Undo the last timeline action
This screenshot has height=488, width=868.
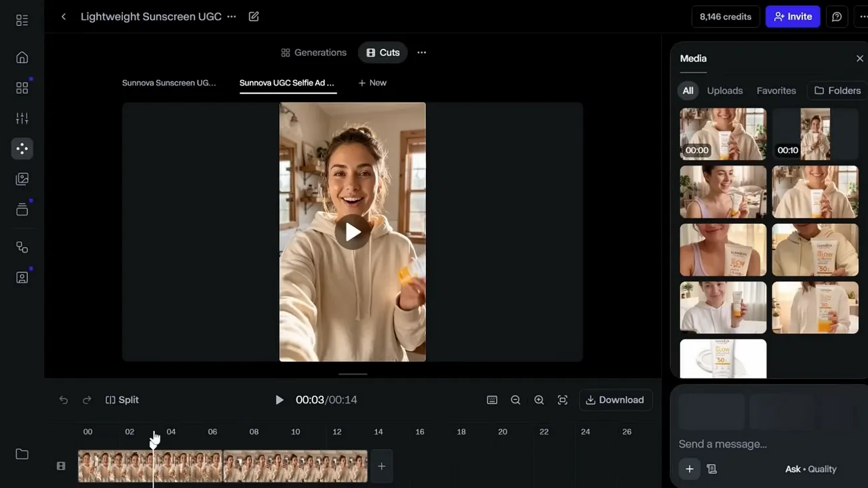click(63, 400)
